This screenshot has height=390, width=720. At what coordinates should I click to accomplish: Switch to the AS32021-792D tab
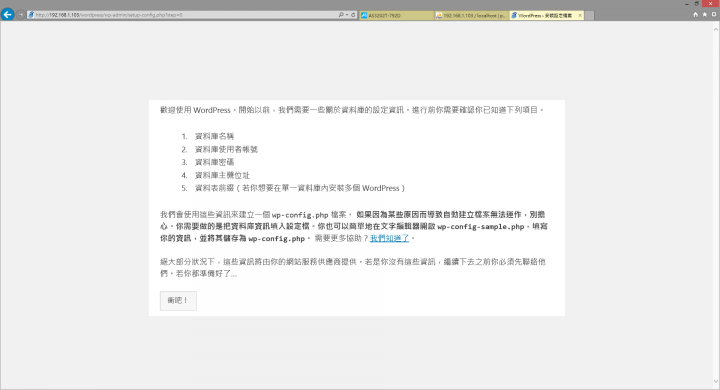(x=397, y=16)
